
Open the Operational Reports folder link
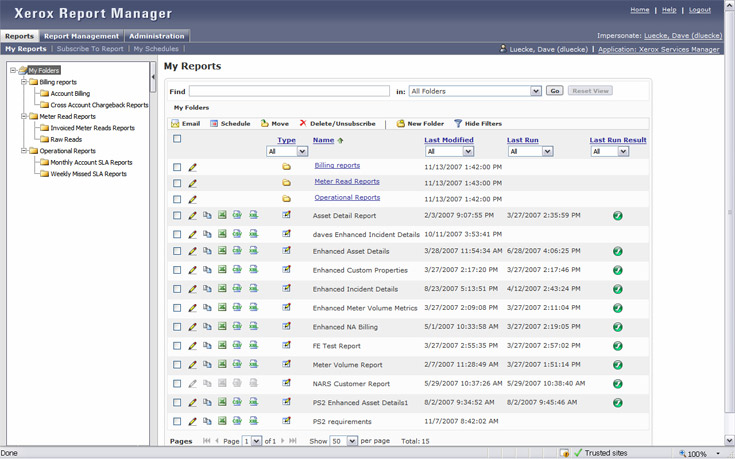point(347,197)
